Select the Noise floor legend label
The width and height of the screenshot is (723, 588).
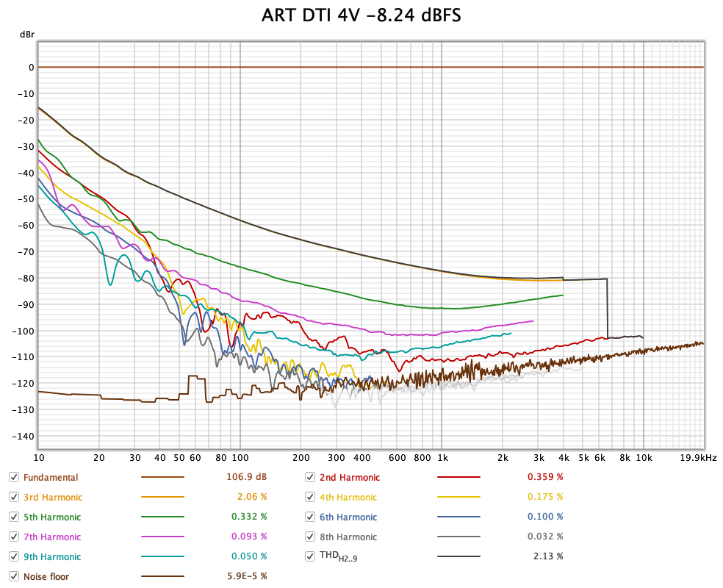pos(46,576)
